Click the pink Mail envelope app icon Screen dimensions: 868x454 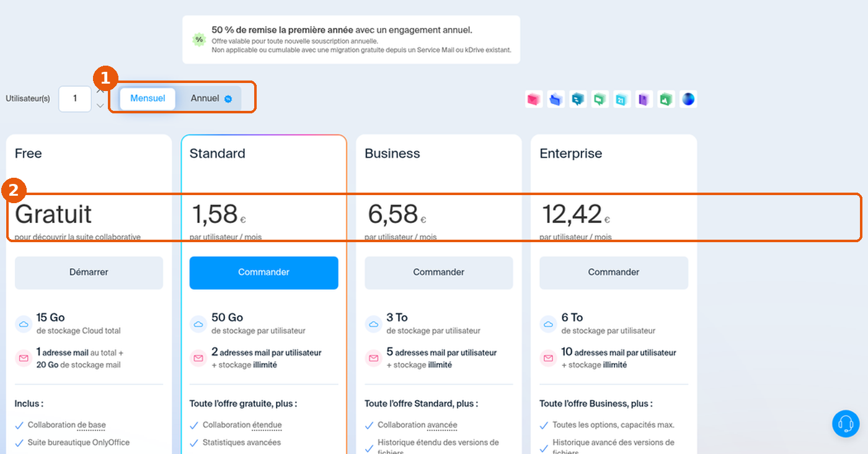point(534,99)
